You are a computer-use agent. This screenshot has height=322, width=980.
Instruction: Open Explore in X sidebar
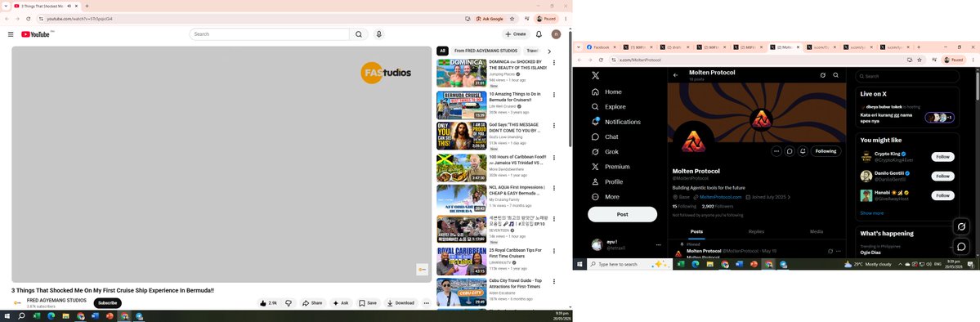(x=609, y=107)
